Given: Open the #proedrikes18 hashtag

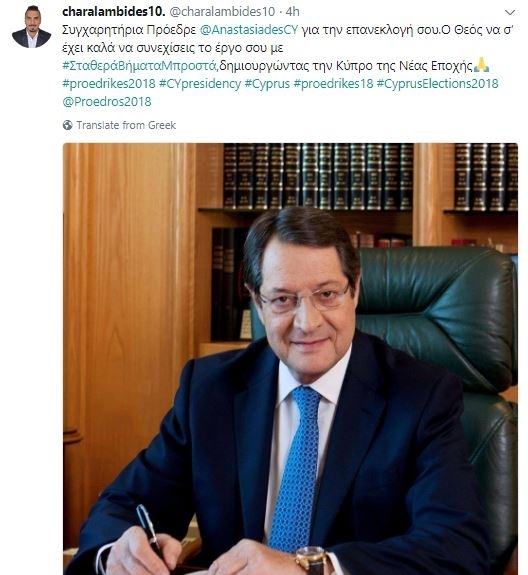Looking at the screenshot, I should click(333, 84).
